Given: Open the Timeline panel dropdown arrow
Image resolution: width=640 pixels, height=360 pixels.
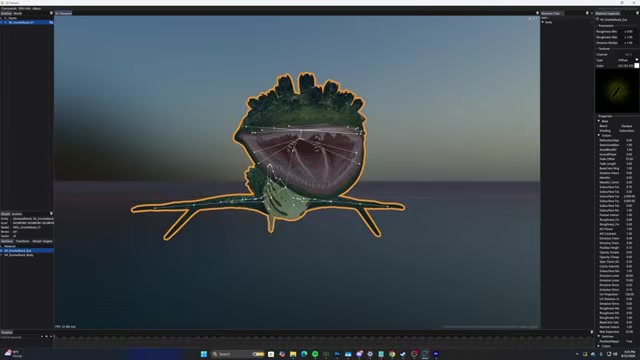Looking at the screenshot, I should click(x=592, y=332).
